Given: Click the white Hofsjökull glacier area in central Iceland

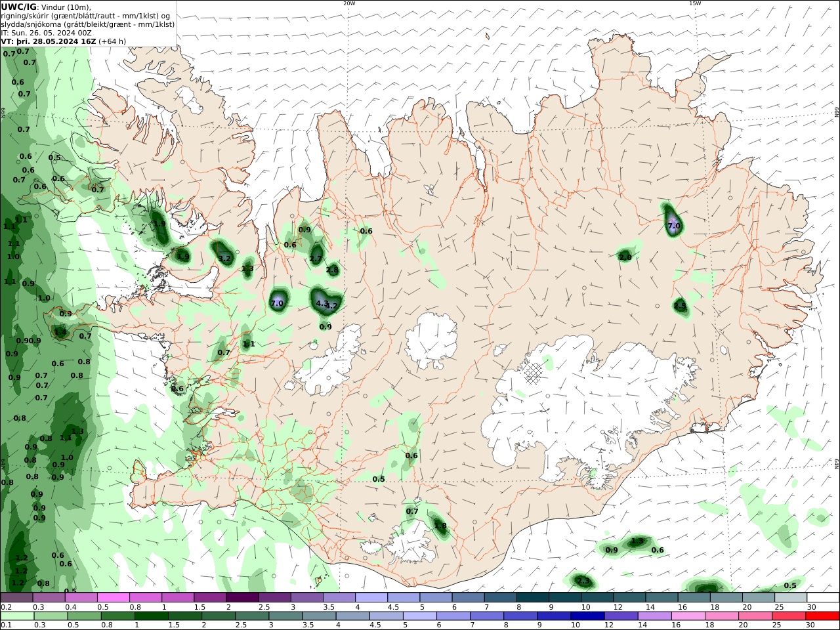Looking at the screenshot, I should click(431, 341).
